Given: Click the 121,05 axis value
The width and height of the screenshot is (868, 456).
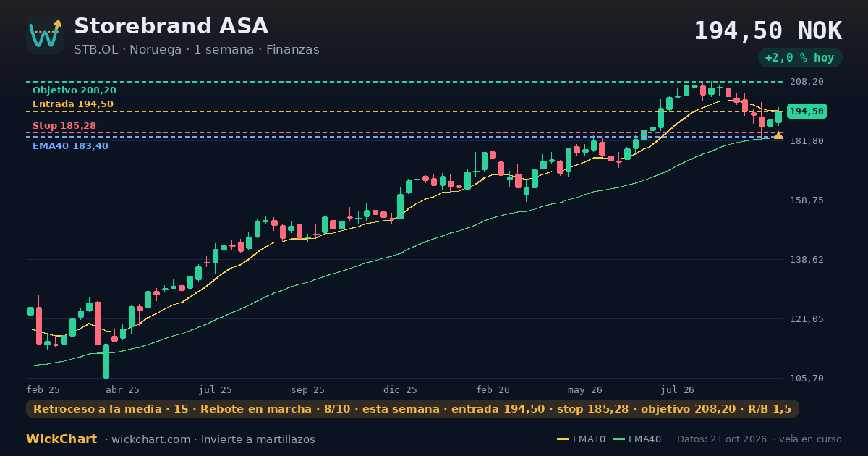Looking at the screenshot, I should pos(807,318).
